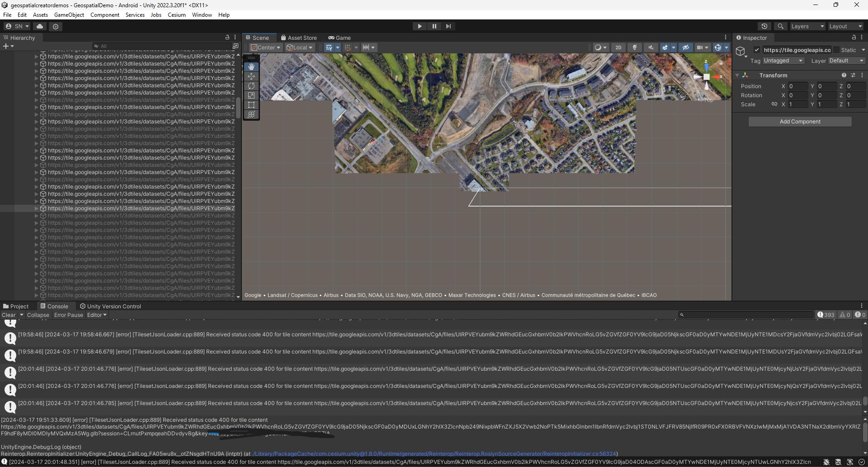Open Unity Cloud icon in top toolbar
This screenshot has height=467, width=868.
(x=40, y=26)
